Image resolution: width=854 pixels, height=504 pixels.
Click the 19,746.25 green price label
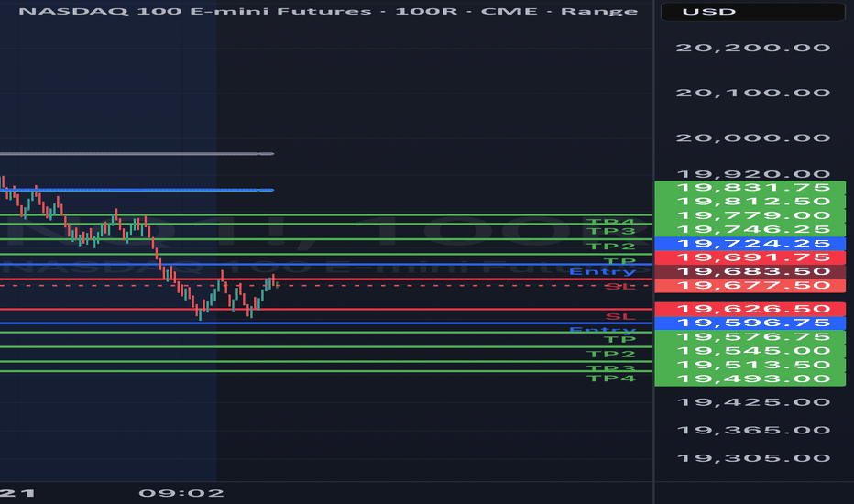coord(750,229)
